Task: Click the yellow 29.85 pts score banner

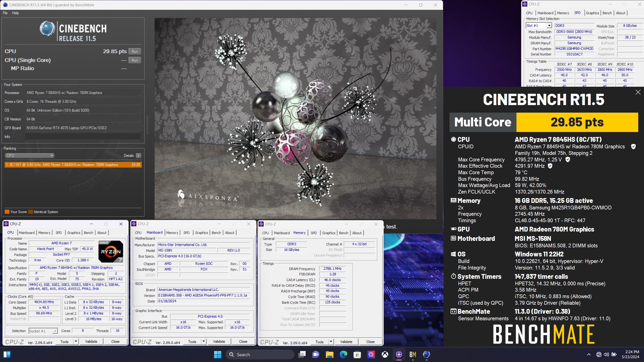Action: 577,122
